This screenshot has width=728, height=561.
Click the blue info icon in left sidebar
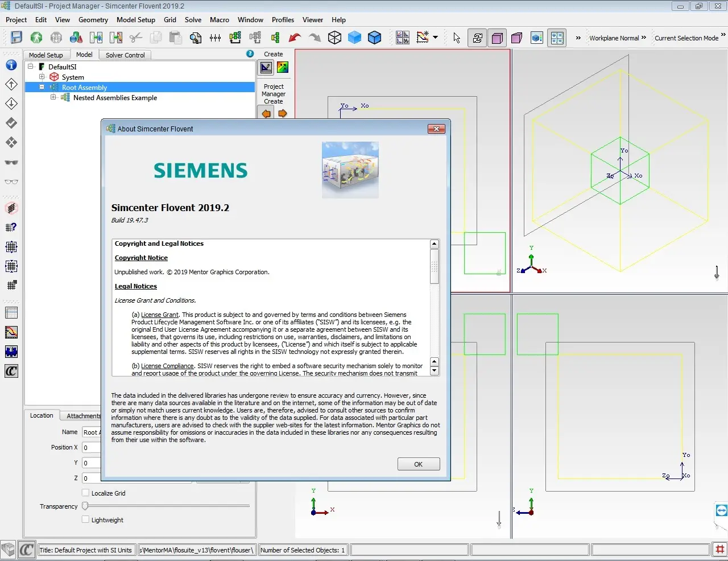pyautogui.click(x=11, y=65)
